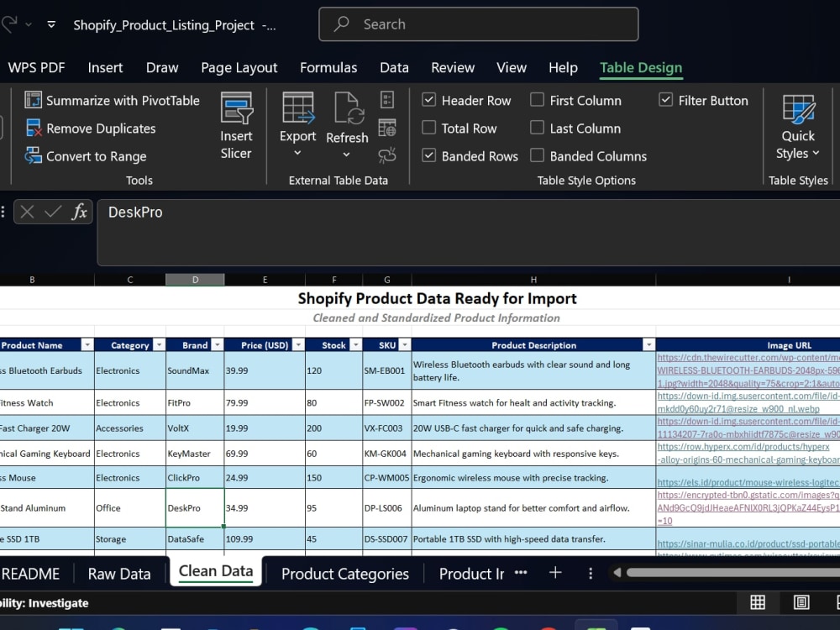This screenshot has width=840, height=630.
Task: Show more sheet tabs ellipsis
Action: pos(521,573)
